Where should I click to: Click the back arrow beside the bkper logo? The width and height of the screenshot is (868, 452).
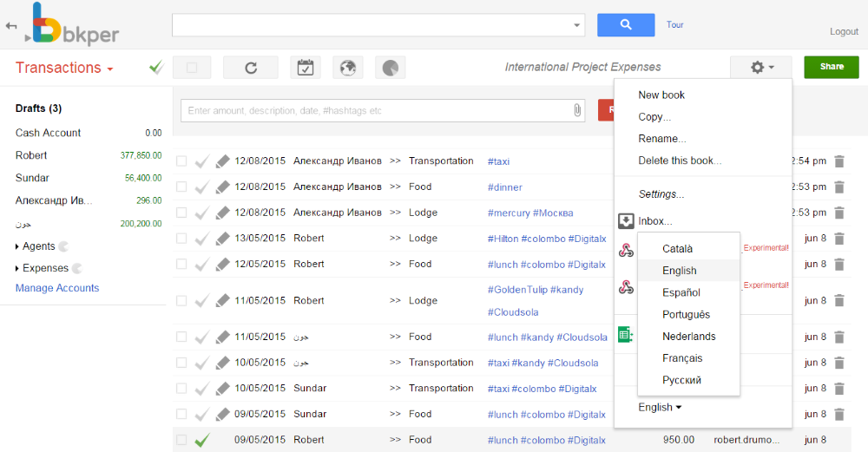pos(11,26)
